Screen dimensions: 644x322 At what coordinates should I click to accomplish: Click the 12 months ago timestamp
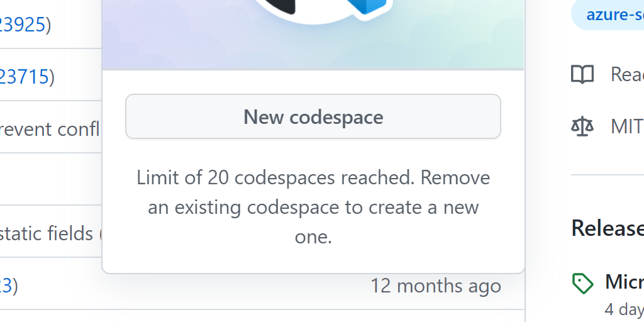(x=436, y=286)
